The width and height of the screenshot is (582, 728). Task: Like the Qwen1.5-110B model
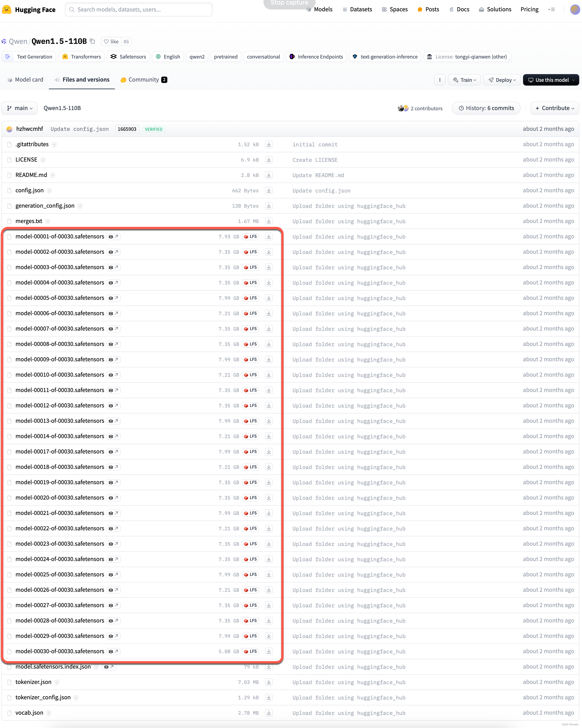[x=111, y=42]
